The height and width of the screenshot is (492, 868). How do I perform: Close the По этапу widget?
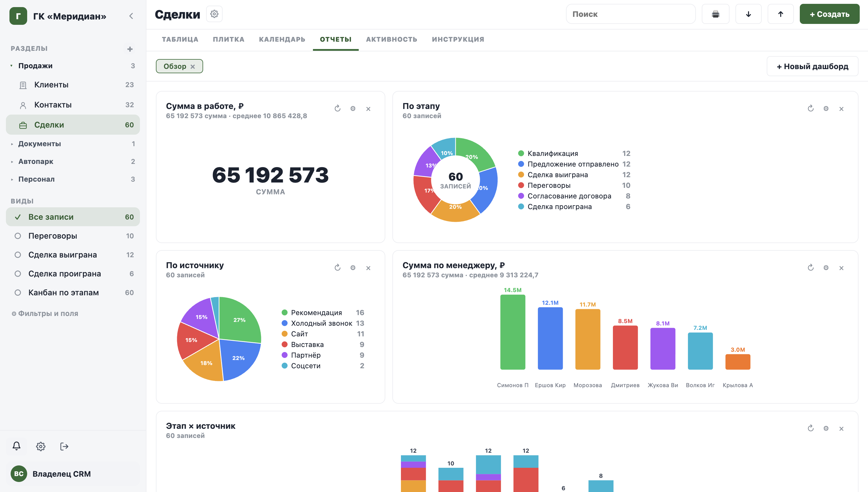pos(841,109)
